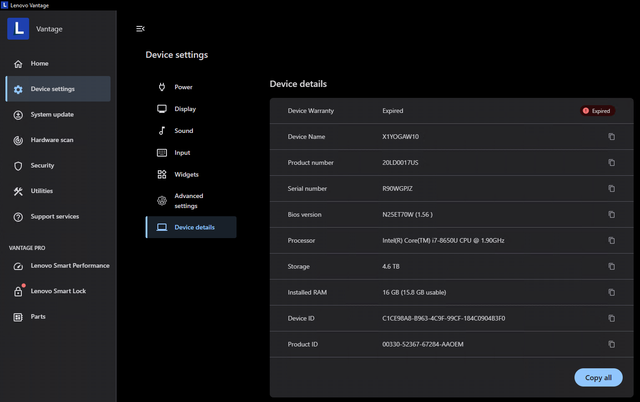Click the Power plug icon
Screen dimensions: 640x402
click(x=162, y=87)
